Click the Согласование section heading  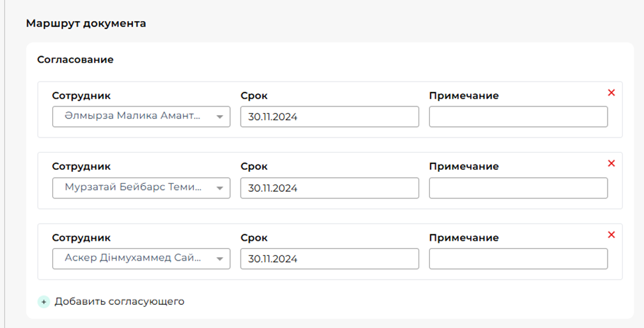coord(75,60)
